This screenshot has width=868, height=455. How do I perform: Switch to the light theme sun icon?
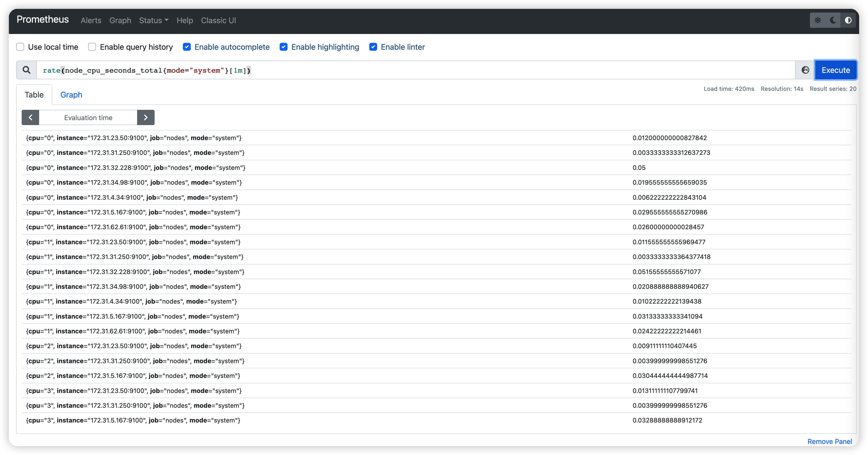pyautogui.click(x=818, y=20)
